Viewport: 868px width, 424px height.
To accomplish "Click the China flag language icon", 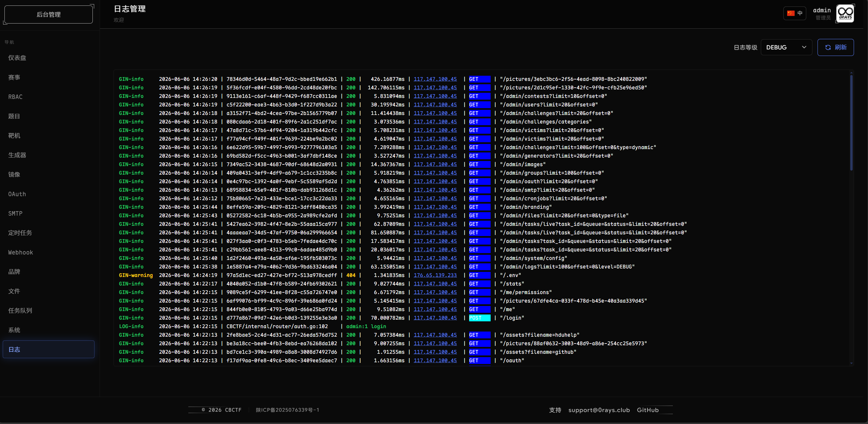I will [791, 13].
